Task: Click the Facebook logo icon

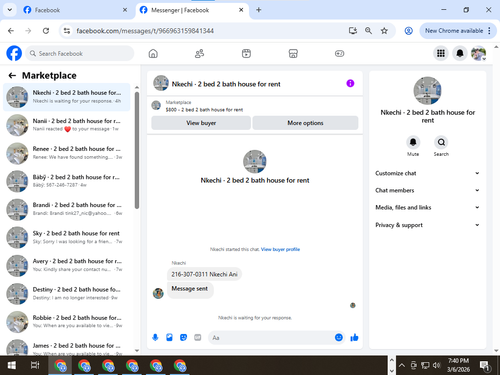Action: pos(14,53)
